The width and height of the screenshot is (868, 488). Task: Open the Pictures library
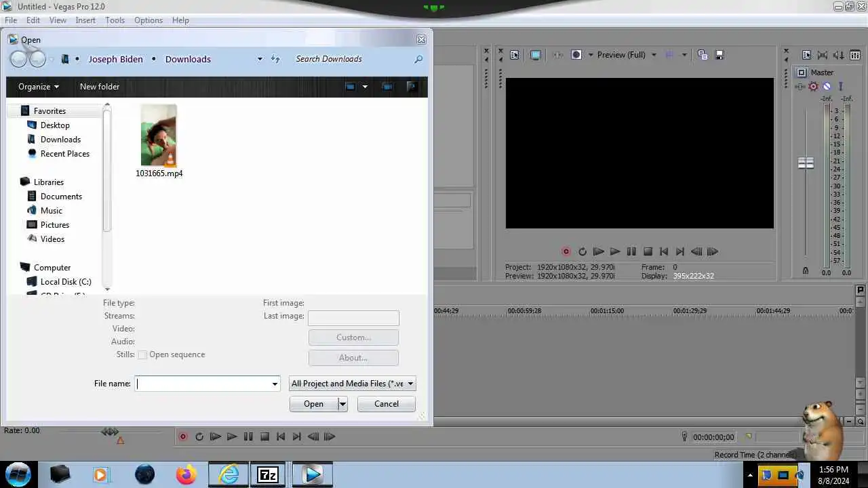click(54, 225)
